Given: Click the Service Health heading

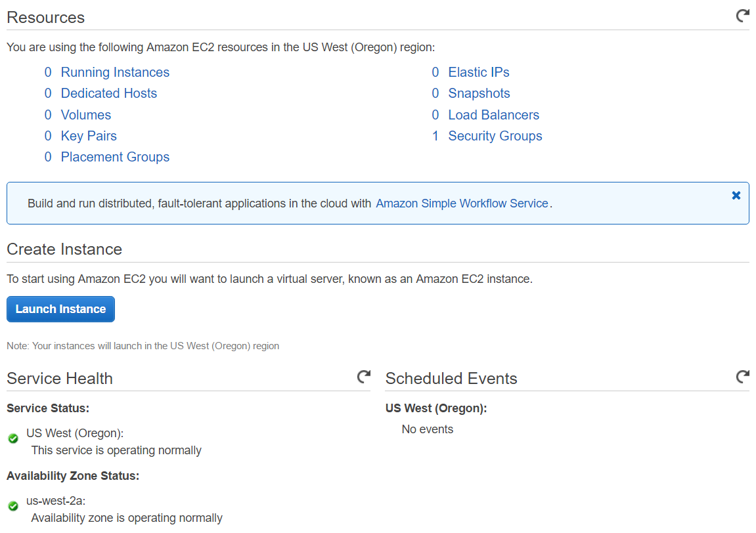Looking at the screenshot, I should pos(60,378).
